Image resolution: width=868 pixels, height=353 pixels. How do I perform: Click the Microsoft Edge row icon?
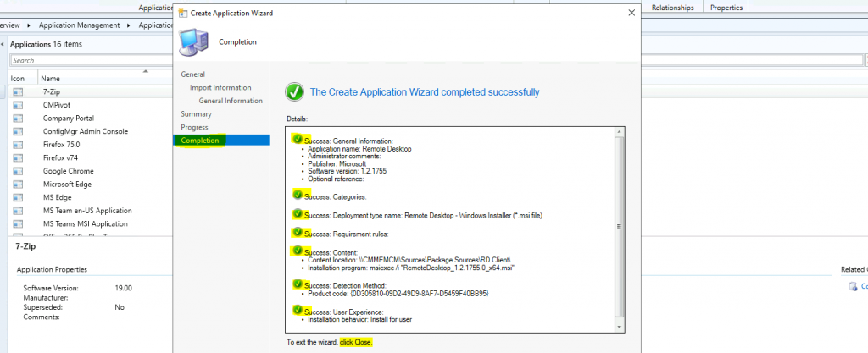click(x=18, y=185)
